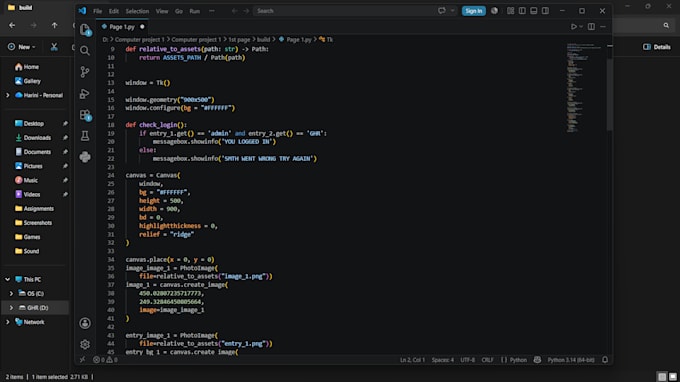Click the editor vertical scrollbar

point(609,95)
